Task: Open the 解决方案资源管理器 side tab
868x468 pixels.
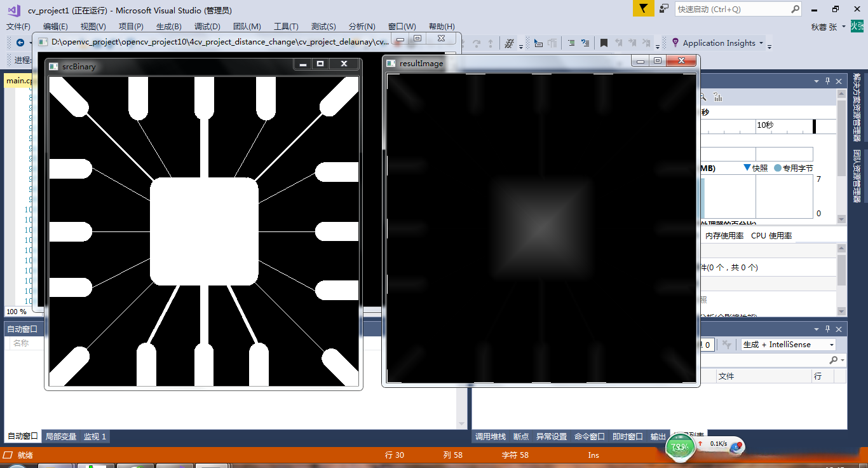Action: pyautogui.click(x=857, y=107)
